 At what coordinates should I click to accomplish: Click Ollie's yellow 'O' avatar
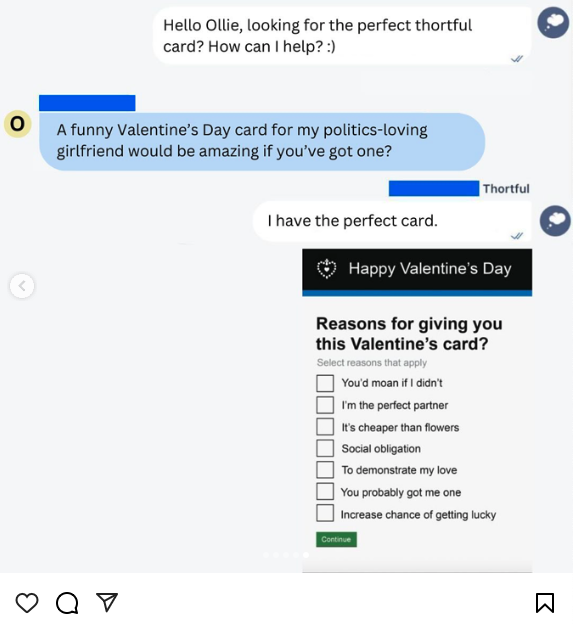(18, 124)
